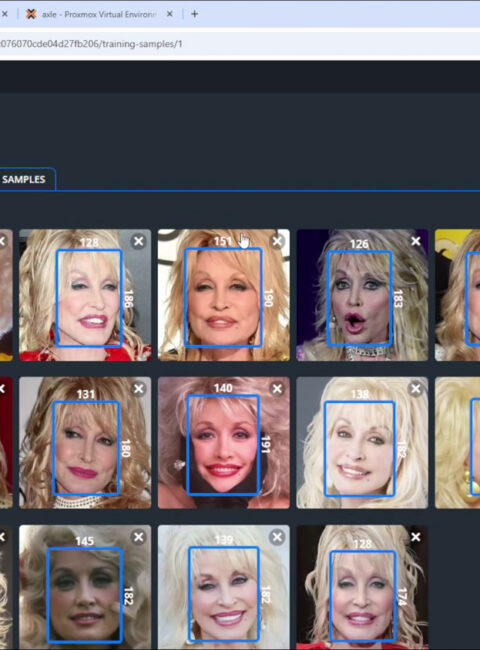Remove the sample sized 139 by 182
This screenshot has width=480, height=650.
tap(277, 537)
